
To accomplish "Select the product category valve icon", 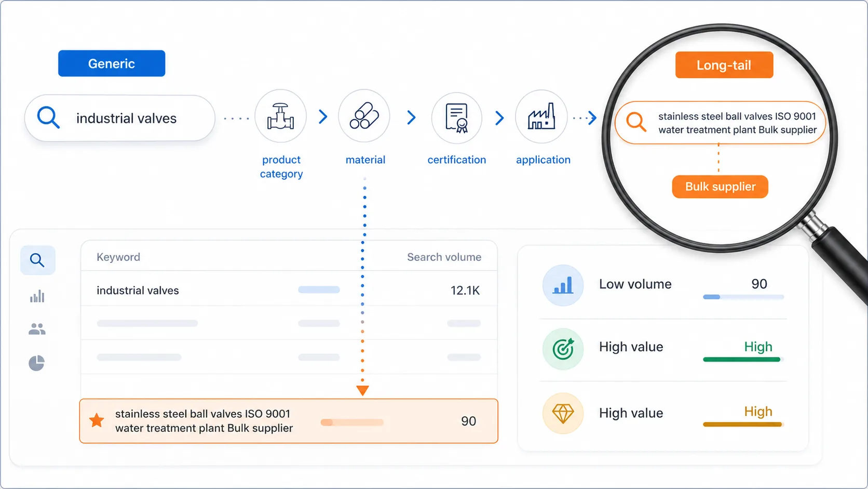I will [x=280, y=116].
